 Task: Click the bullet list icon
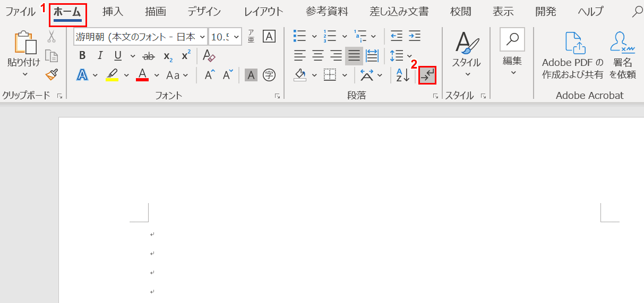(x=300, y=36)
